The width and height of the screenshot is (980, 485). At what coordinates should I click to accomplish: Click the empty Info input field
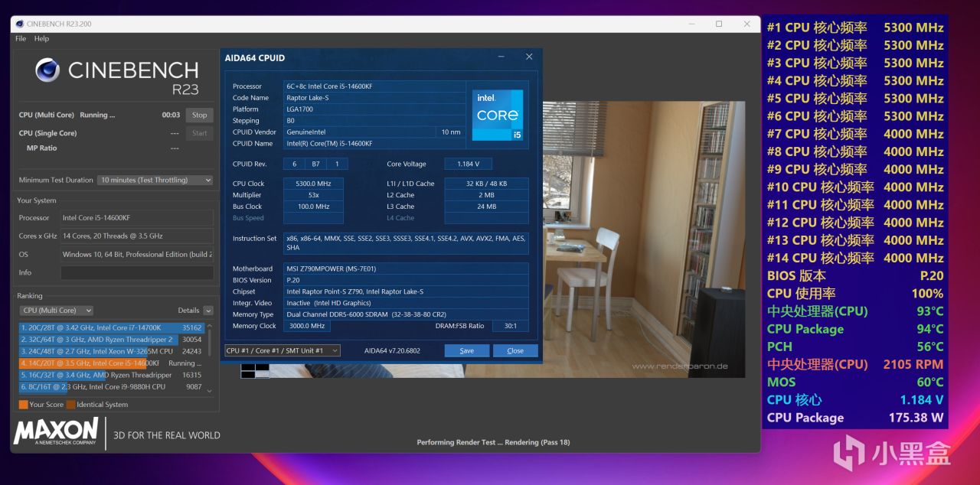pyautogui.click(x=136, y=272)
